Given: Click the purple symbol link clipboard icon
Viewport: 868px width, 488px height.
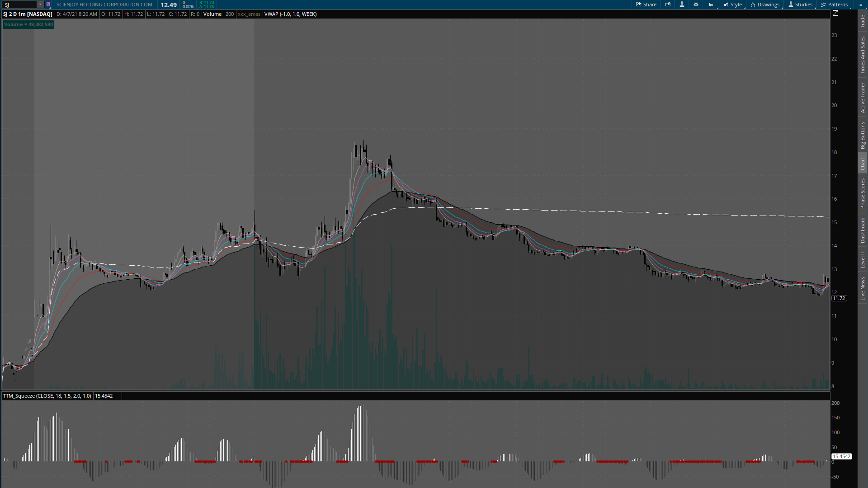Looking at the screenshot, I should [x=48, y=5].
